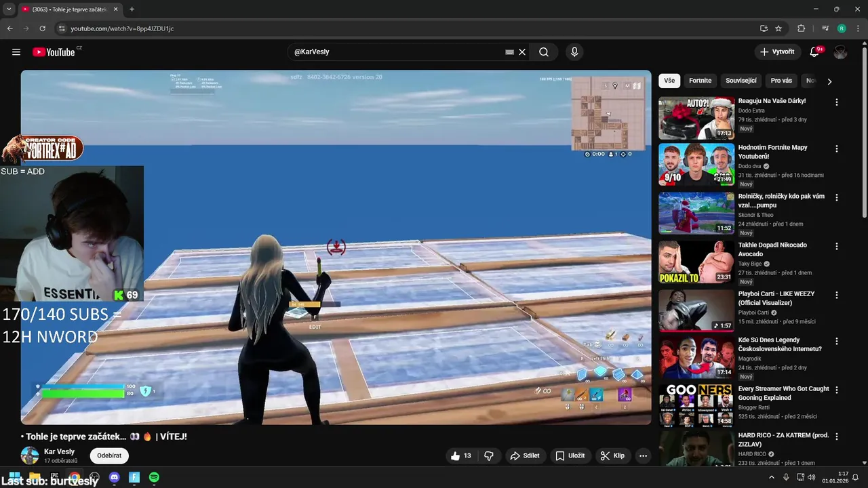Open the on-screen keyboard icon in search box
The height and width of the screenshot is (488, 868).
point(510,52)
